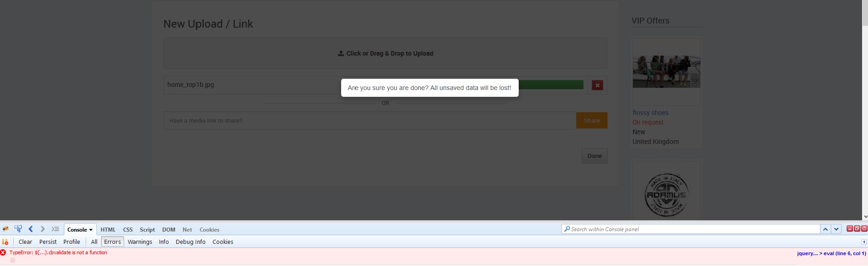Click the green upload progress bar
The height and width of the screenshot is (266, 868).
pos(551,85)
